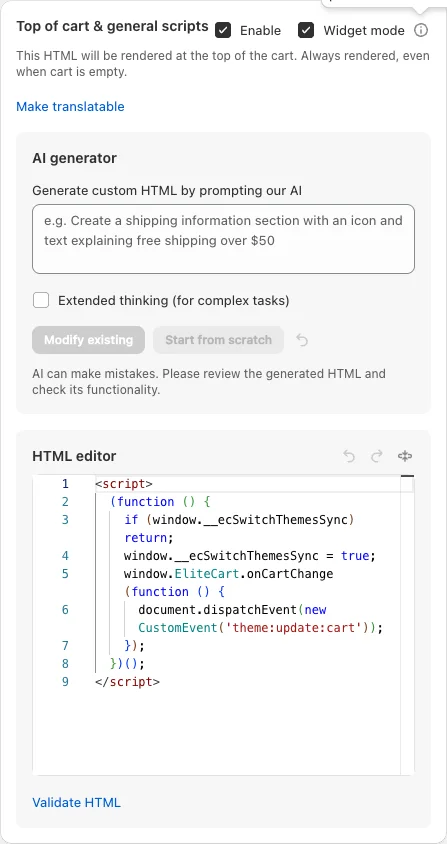
Task: Click the document.dispatchEvent code line
Action: click(x=232, y=609)
